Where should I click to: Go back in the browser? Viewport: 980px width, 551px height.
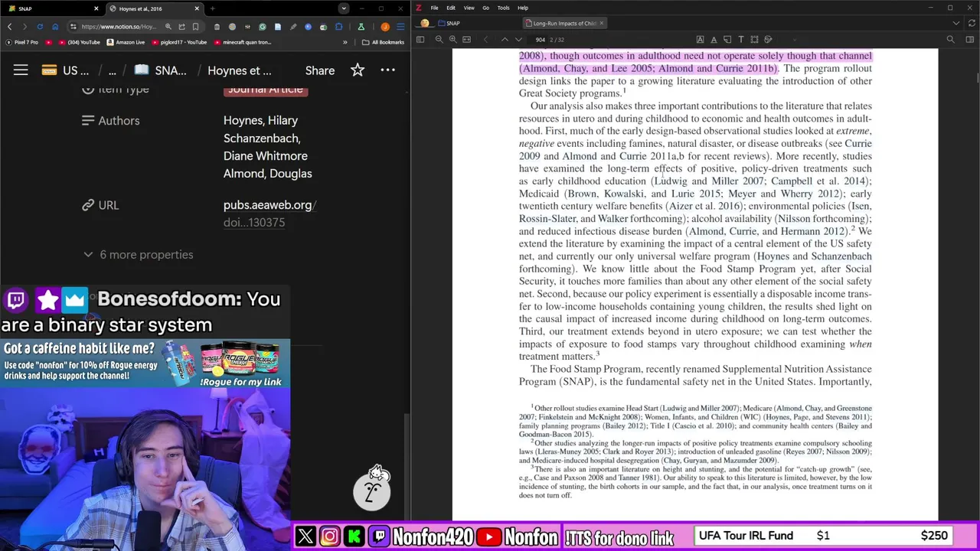tap(9, 27)
